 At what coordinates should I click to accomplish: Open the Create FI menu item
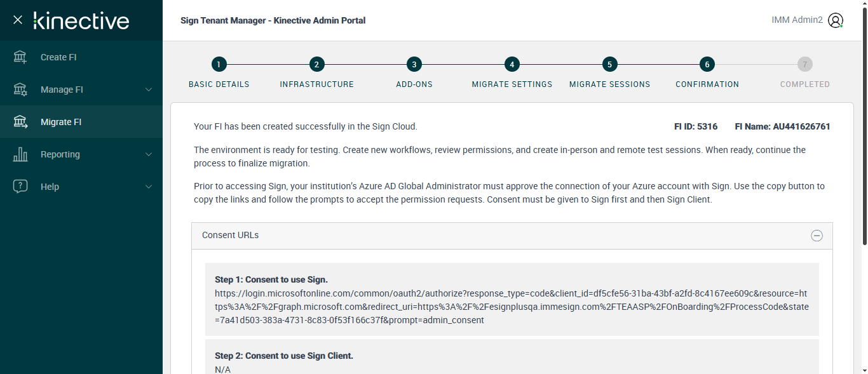point(58,57)
